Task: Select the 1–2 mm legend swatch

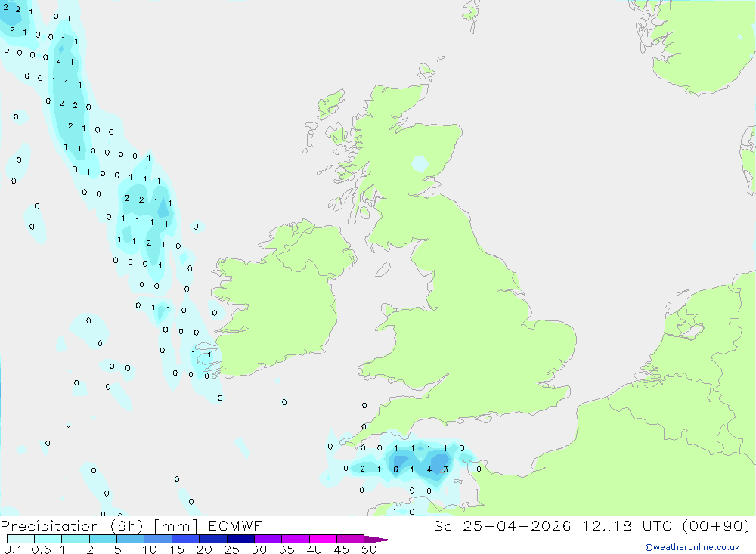Action: (76, 539)
